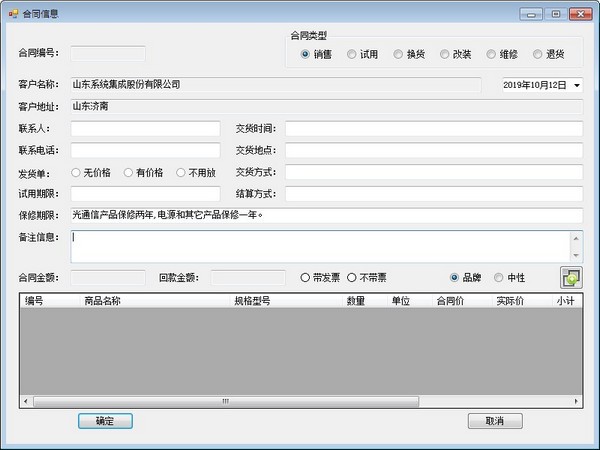Focus the 结算方式 input field

click(x=434, y=194)
